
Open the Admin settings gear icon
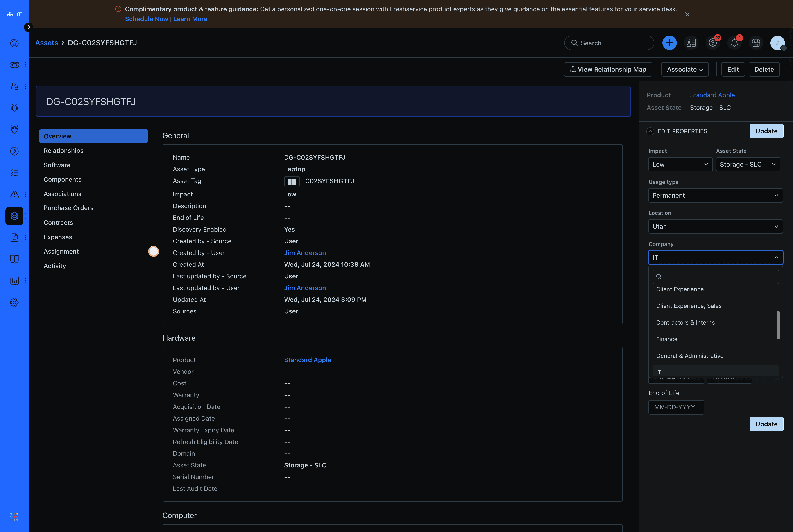tap(14, 302)
